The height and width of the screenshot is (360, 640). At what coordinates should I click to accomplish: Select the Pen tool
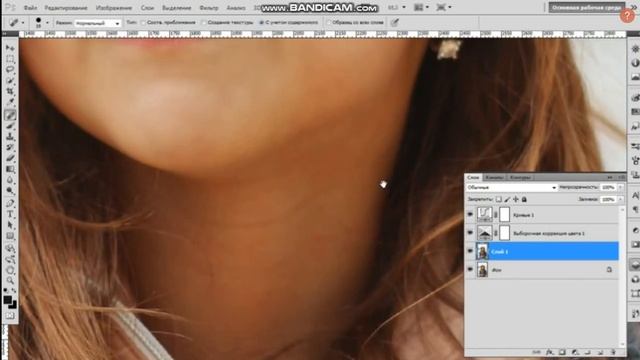click(x=10, y=204)
